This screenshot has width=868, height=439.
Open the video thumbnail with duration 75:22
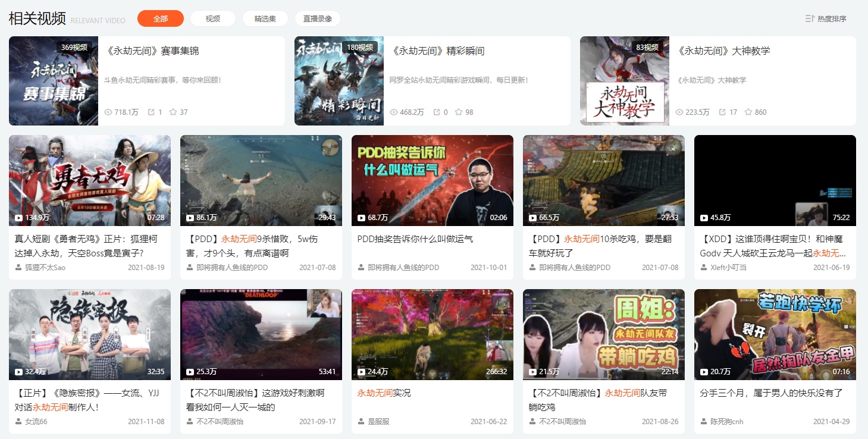click(x=775, y=180)
